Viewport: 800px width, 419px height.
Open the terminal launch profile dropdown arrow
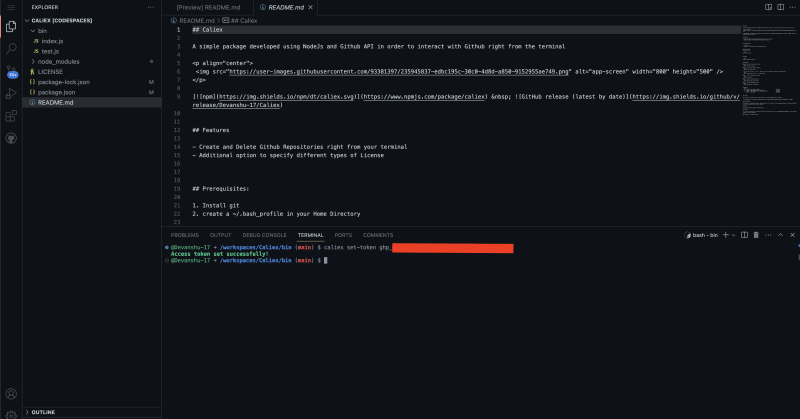pos(734,235)
